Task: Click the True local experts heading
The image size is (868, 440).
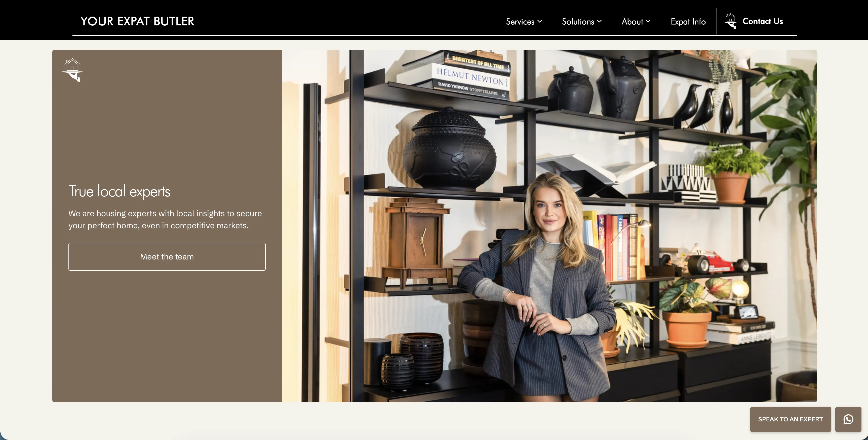Action: pos(119,191)
